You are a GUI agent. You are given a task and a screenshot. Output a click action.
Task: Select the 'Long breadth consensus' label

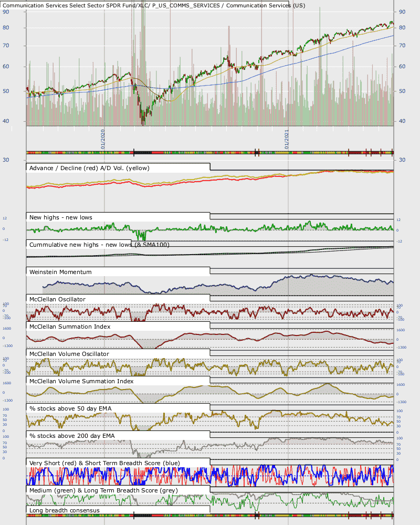[64, 510]
